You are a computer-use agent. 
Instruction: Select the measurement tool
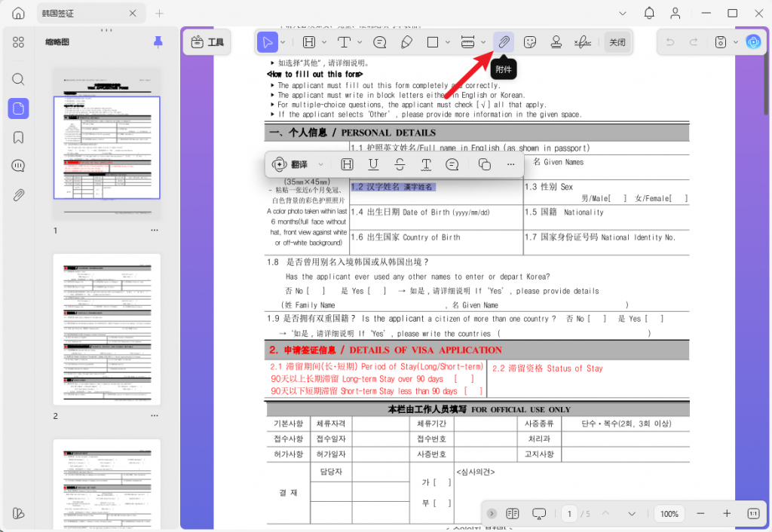pos(467,42)
